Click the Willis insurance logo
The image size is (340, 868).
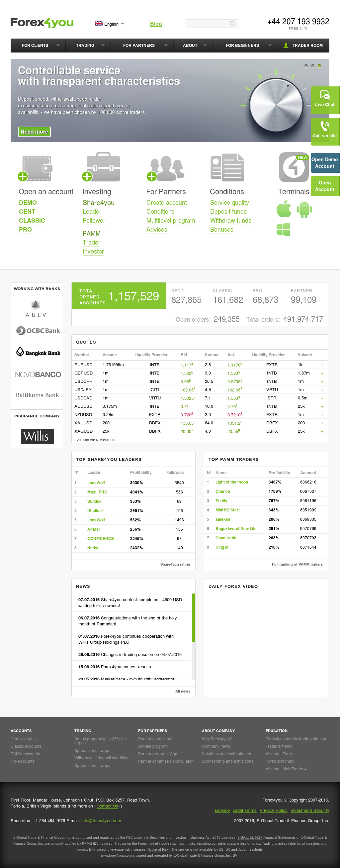(38, 436)
